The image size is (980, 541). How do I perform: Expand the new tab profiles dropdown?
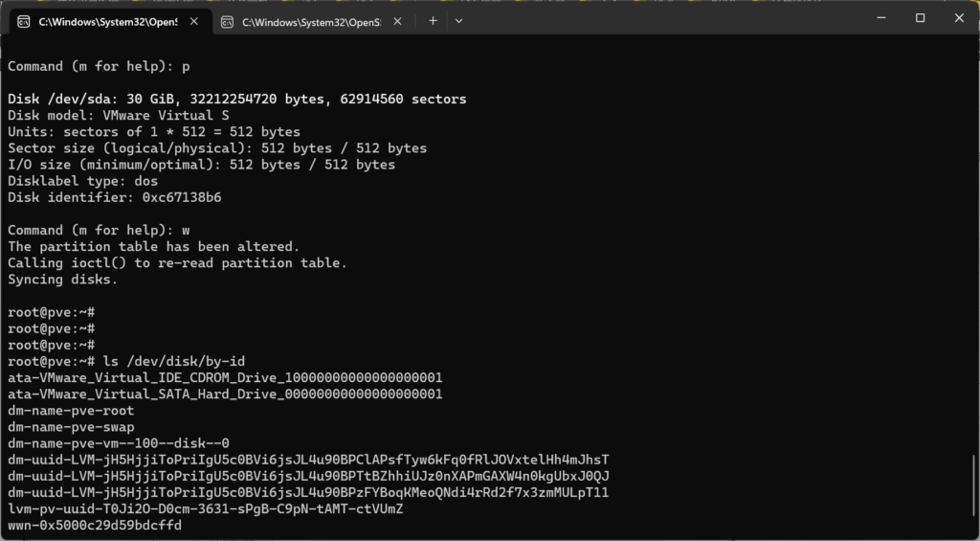458,20
